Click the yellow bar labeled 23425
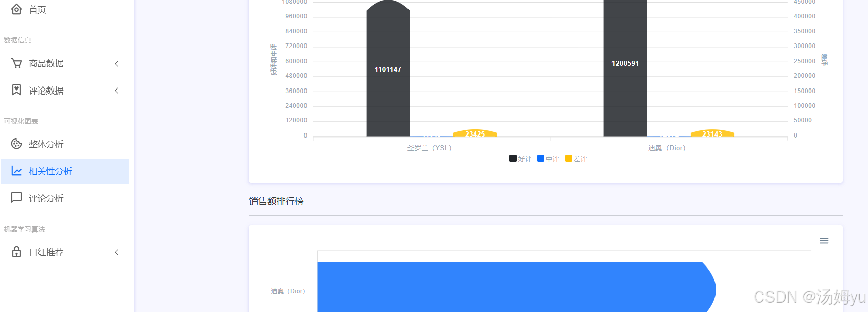The image size is (868, 312). click(x=475, y=133)
